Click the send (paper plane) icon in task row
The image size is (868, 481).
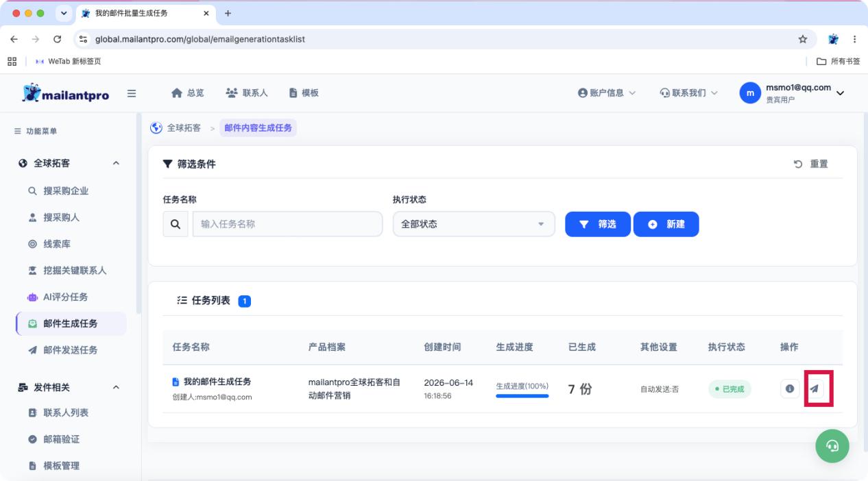tap(815, 388)
